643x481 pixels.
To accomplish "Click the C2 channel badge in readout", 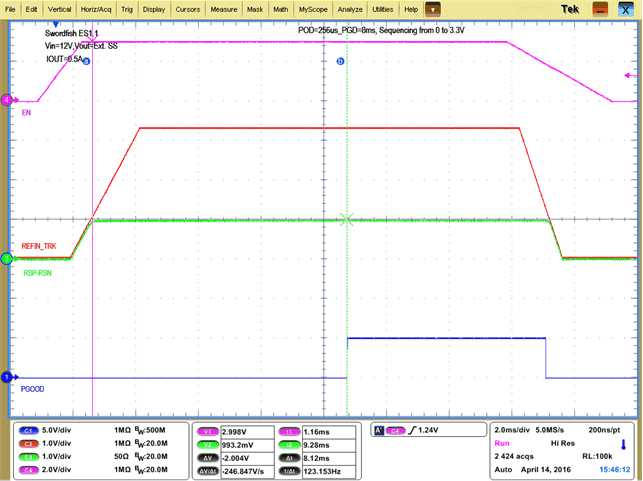I will tap(28, 444).
